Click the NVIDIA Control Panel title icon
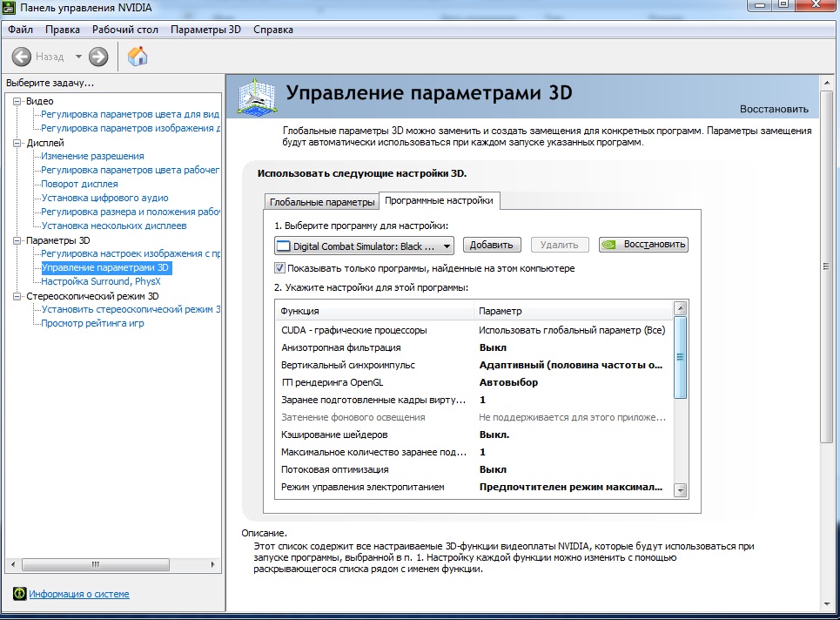The width and height of the screenshot is (840, 620). tap(9, 8)
